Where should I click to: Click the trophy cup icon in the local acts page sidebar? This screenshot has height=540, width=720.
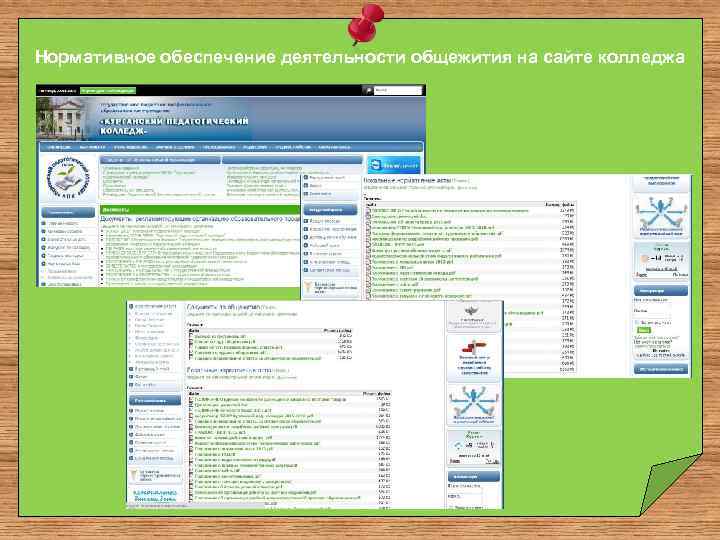(x=309, y=287)
